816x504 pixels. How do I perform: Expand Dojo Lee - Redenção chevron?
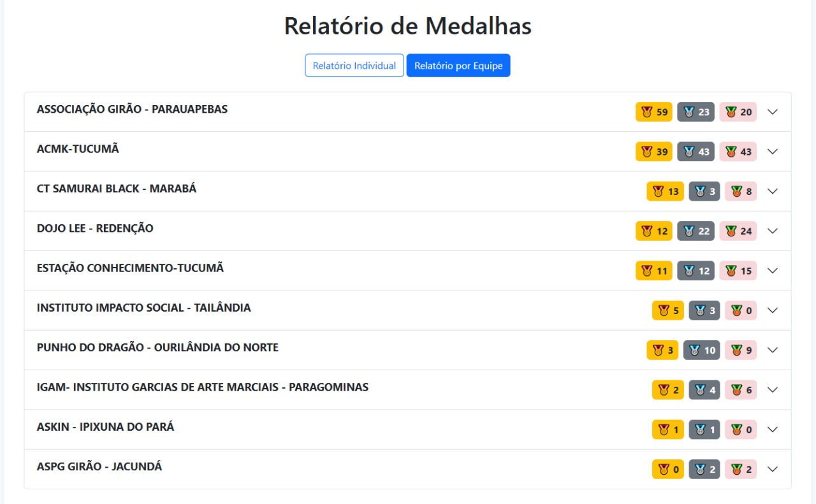pyautogui.click(x=773, y=231)
